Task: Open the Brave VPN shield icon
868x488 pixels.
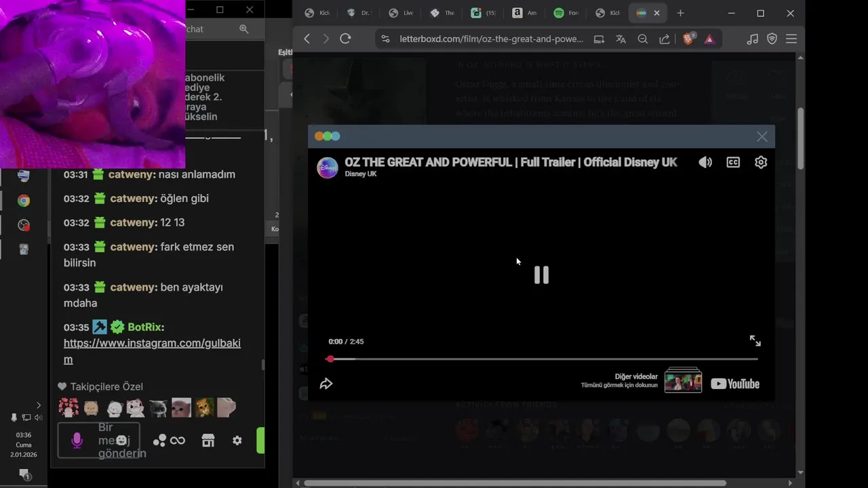Action: pyautogui.click(x=772, y=39)
